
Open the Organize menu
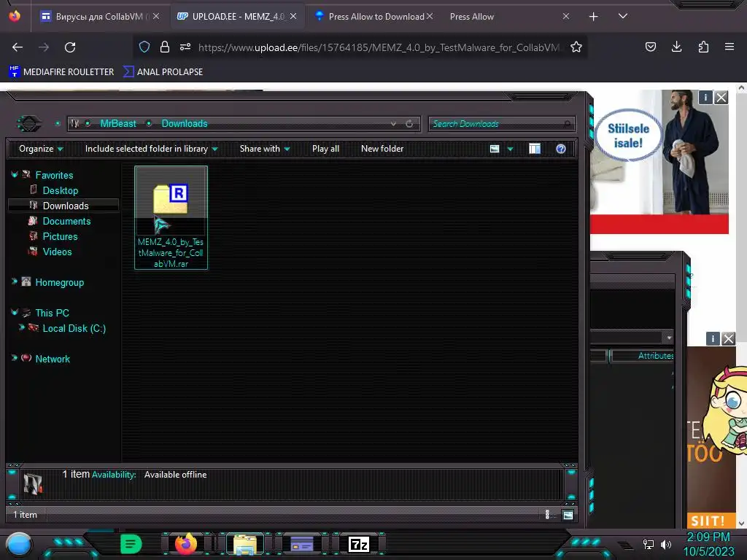[x=41, y=149]
